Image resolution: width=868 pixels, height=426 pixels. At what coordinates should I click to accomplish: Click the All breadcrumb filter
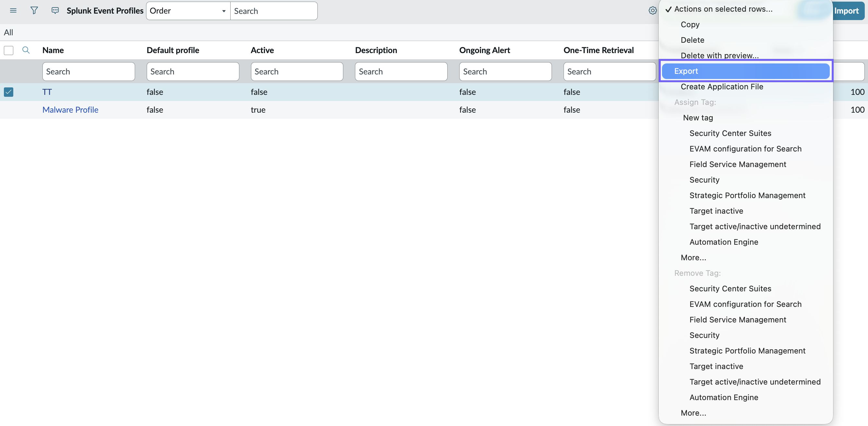(x=8, y=32)
